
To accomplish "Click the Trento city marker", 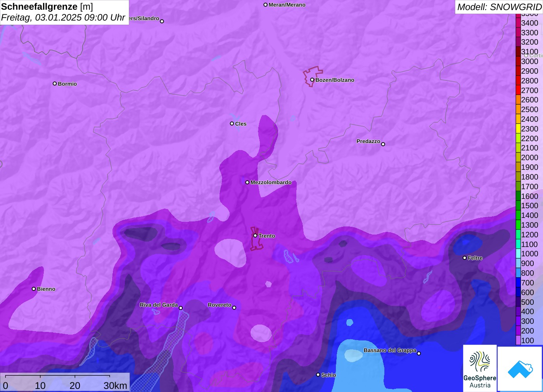I will pyautogui.click(x=255, y=236).
